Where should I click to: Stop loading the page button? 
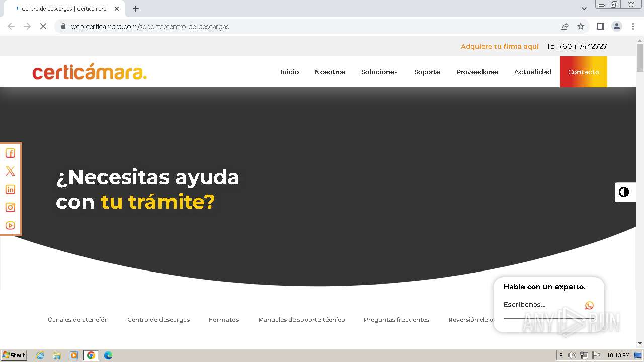pyautogui.click(x=43, y=26)
